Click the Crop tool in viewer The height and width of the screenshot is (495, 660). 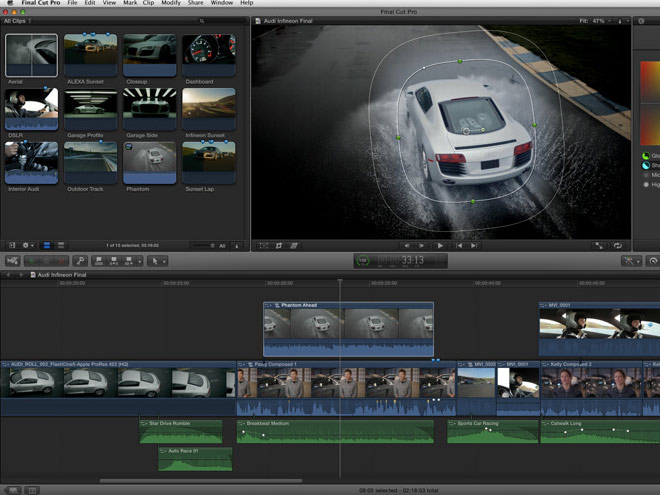[279, 245]
